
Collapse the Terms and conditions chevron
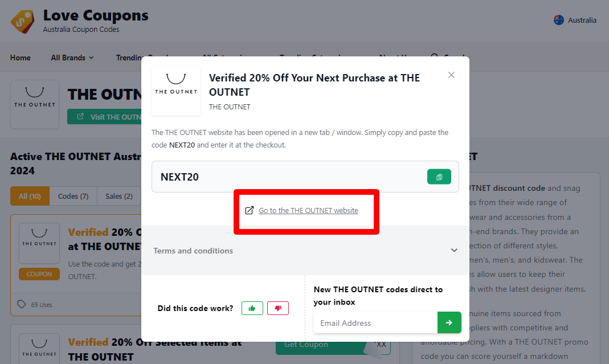[454, 250]
